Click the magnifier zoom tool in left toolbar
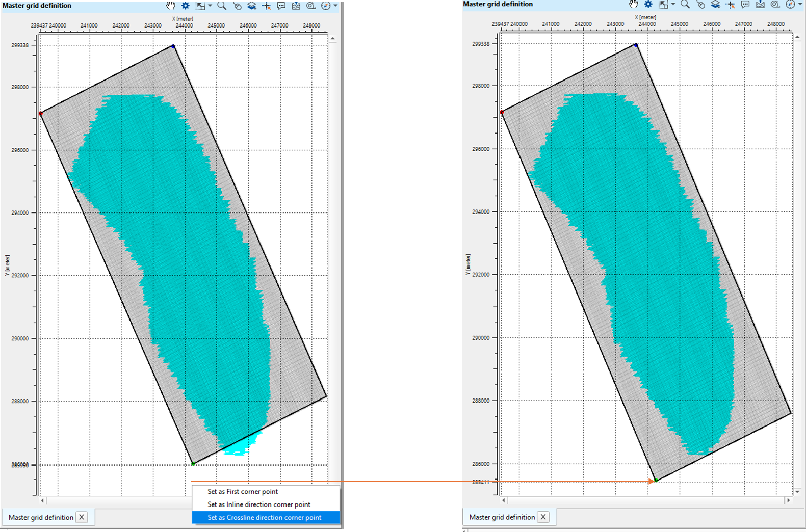The image size is (806, 532). click(x=222, y=6)
